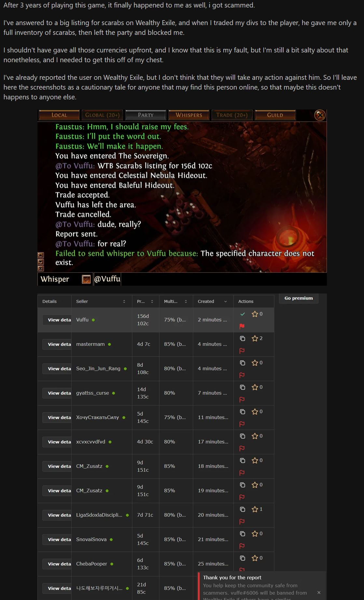Image resolution: width=364 pixels, height=600 pixels.
Task: Star the SnovaiSnova listing
Action: coord(255,534)
